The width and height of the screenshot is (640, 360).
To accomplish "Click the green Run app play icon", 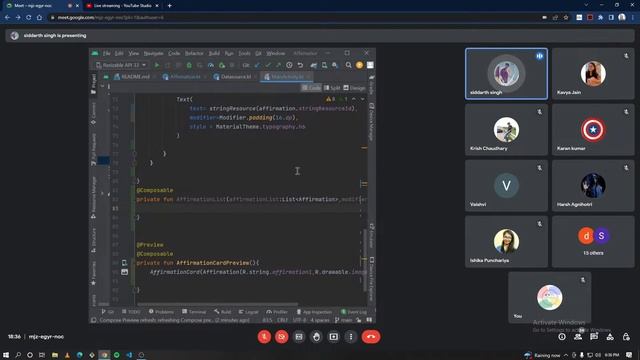I will (157, 65).
